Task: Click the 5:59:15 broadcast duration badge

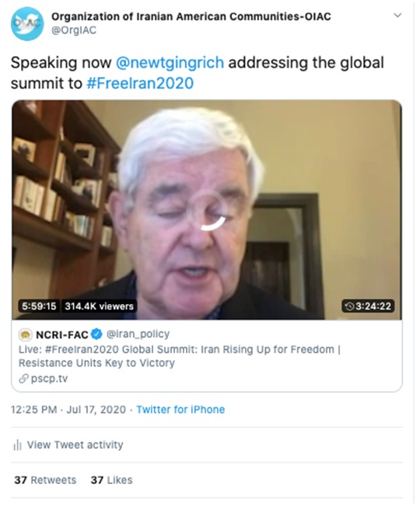Action: pos(39,306)
